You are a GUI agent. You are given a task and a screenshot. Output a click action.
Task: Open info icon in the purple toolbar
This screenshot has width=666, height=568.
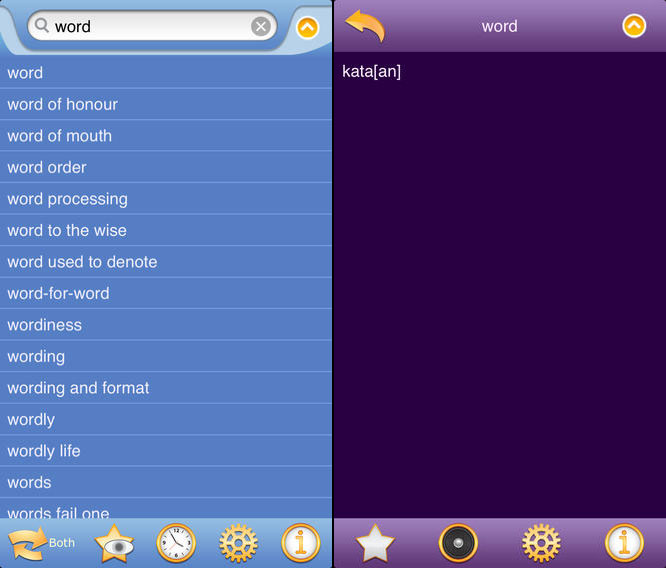[624, 543]
